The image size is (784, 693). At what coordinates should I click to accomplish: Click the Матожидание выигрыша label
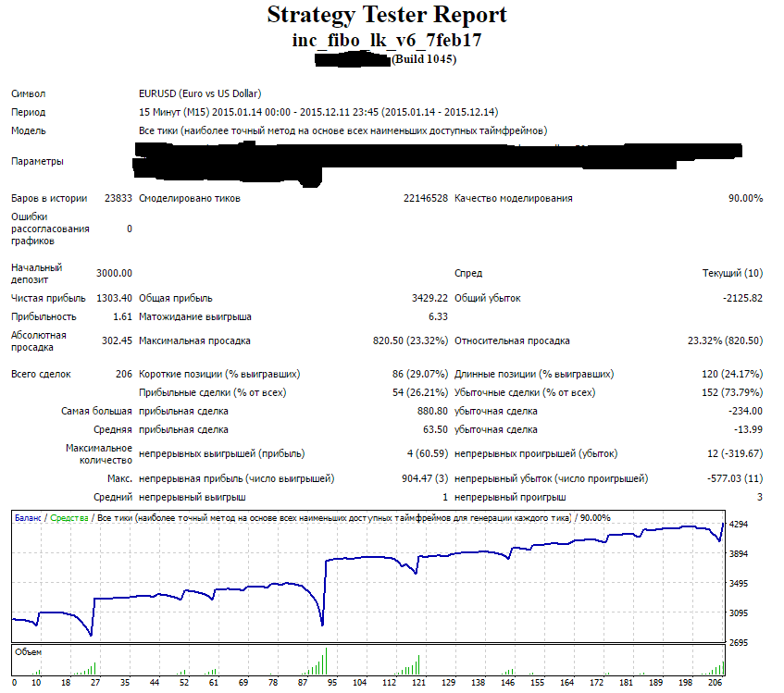click(195, 316)
